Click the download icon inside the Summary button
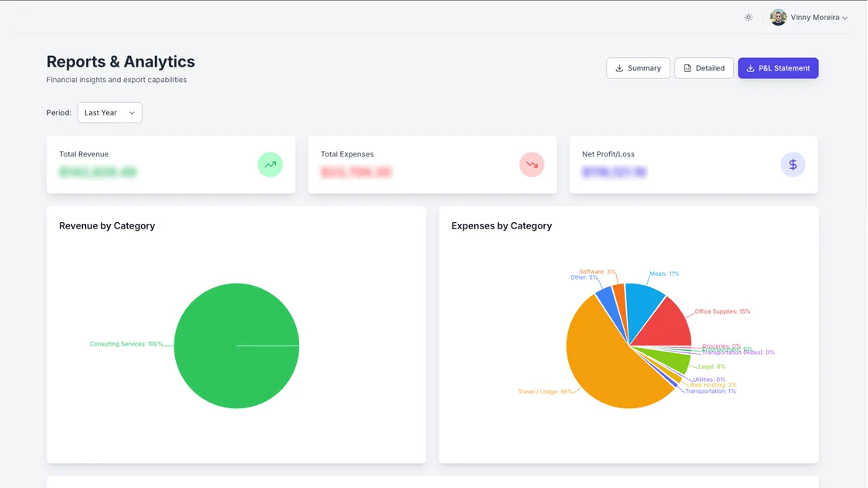Image resolution: width=868 pixels, height=488 pixels. [x=618, y=68]
